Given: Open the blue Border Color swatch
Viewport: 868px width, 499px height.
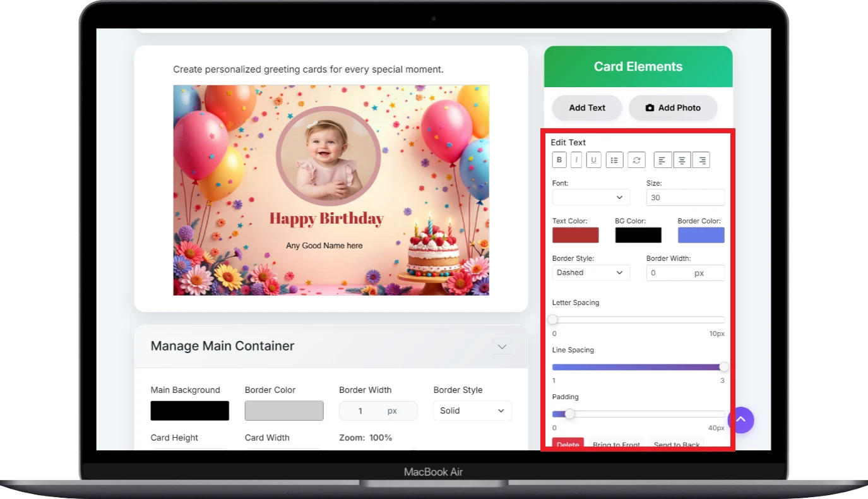Looking at the screenshot, I should 701,235.
